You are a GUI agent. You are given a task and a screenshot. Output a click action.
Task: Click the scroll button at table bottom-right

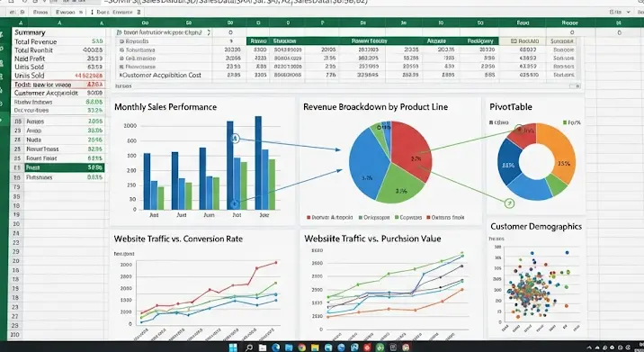click(x=575, y=86)
